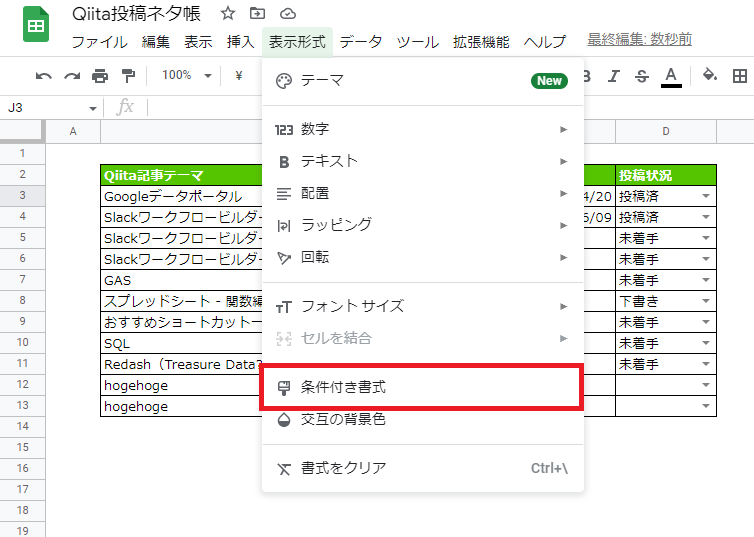Open the zoom 100% dropdown
754x537 pixels.
(187, 75)
